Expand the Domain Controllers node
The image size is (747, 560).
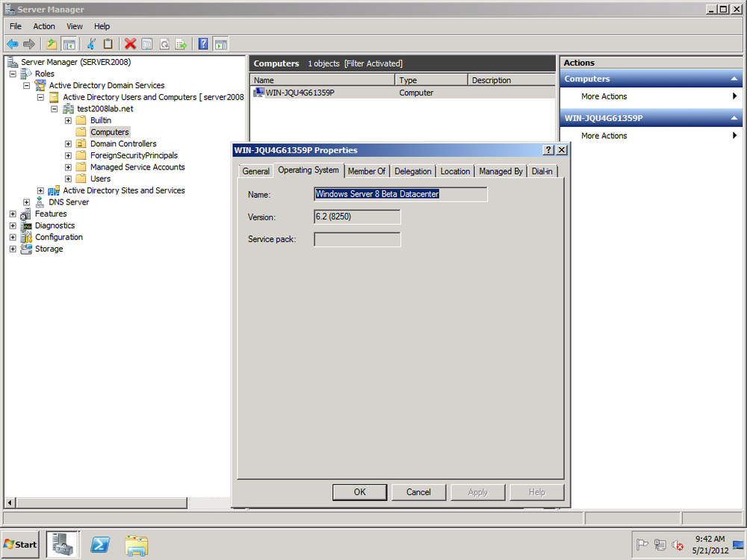pos(68,144)
